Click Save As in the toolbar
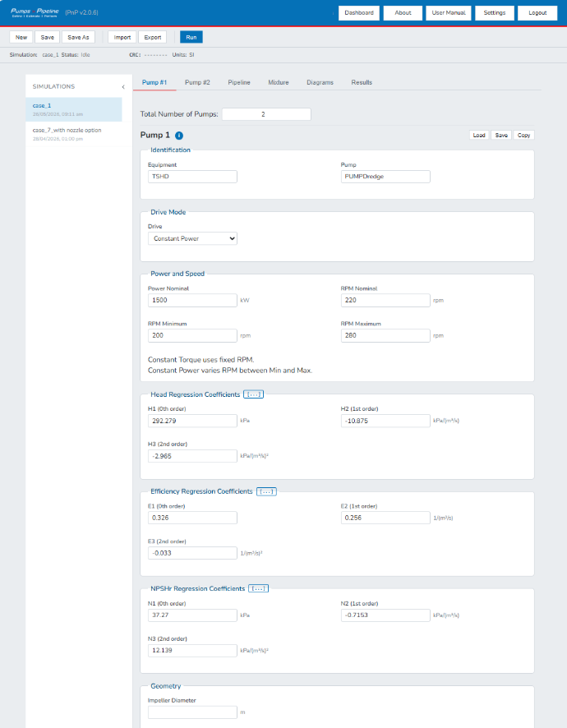The height and width of the screenshot is (728, 567). tap(79, 37)
